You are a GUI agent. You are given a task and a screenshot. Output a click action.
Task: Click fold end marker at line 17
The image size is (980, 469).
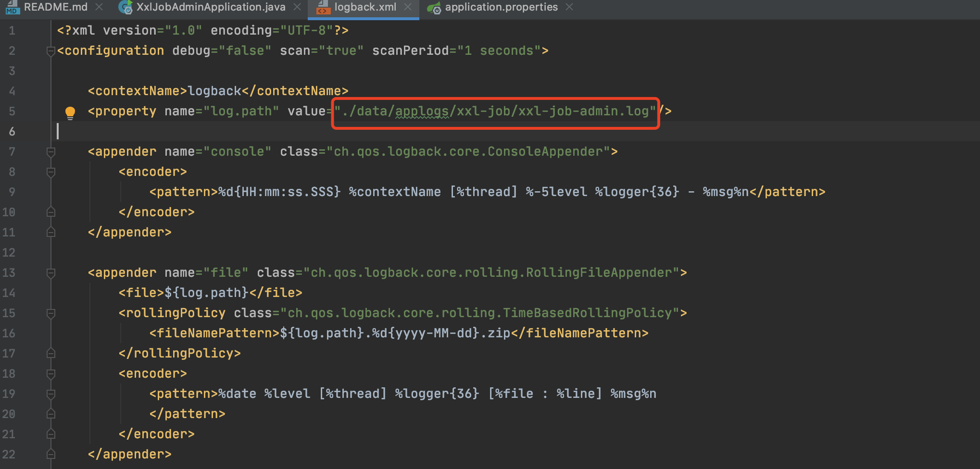point(51,353)
